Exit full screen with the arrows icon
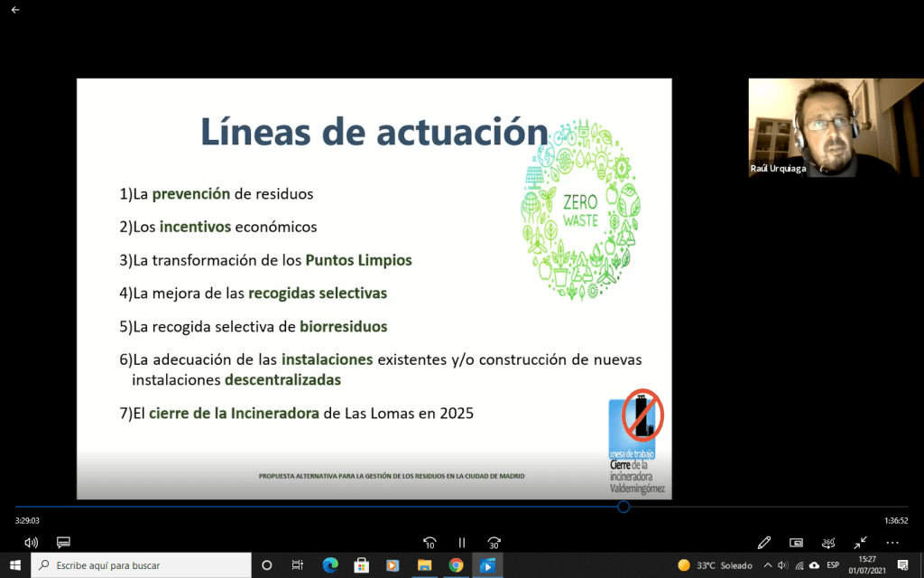Viewport: 924px width, 578px height. tap(861, 543)
